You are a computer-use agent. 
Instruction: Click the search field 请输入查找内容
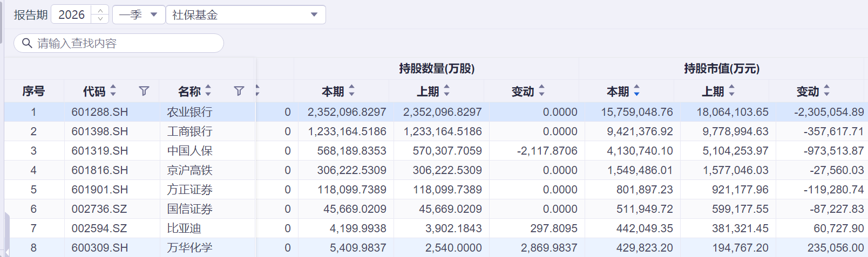click(x=119, y=43)
